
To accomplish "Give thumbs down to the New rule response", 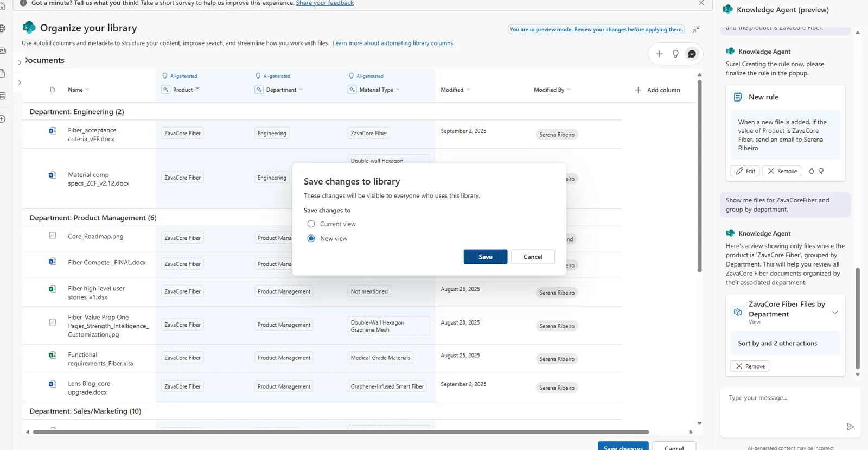I will click(821, 171).
